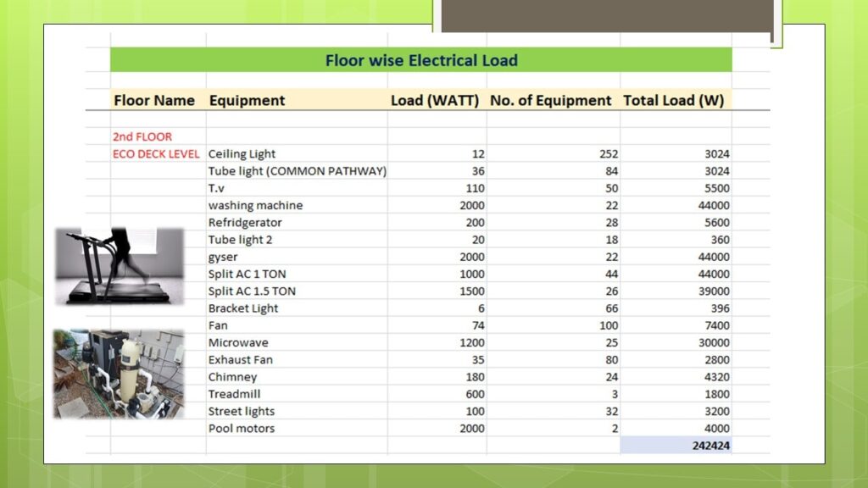
Task: Click the 'No. of Equipment' header
Action: pos(550,100)
